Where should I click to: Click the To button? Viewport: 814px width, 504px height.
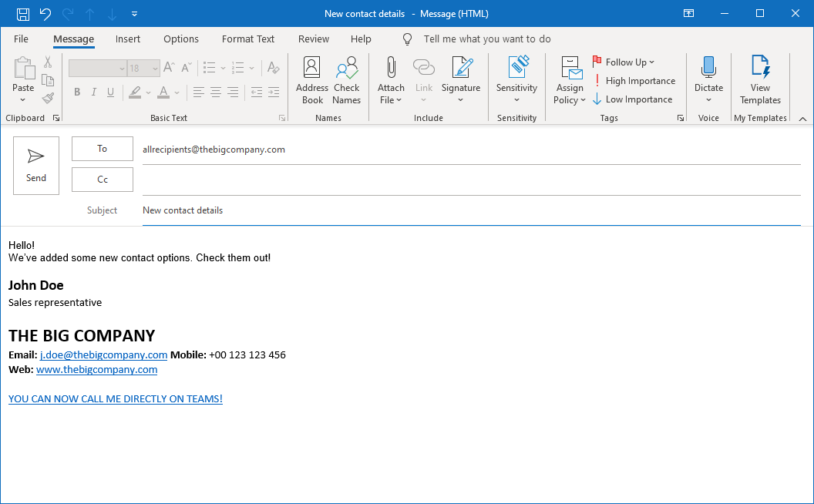103,149
